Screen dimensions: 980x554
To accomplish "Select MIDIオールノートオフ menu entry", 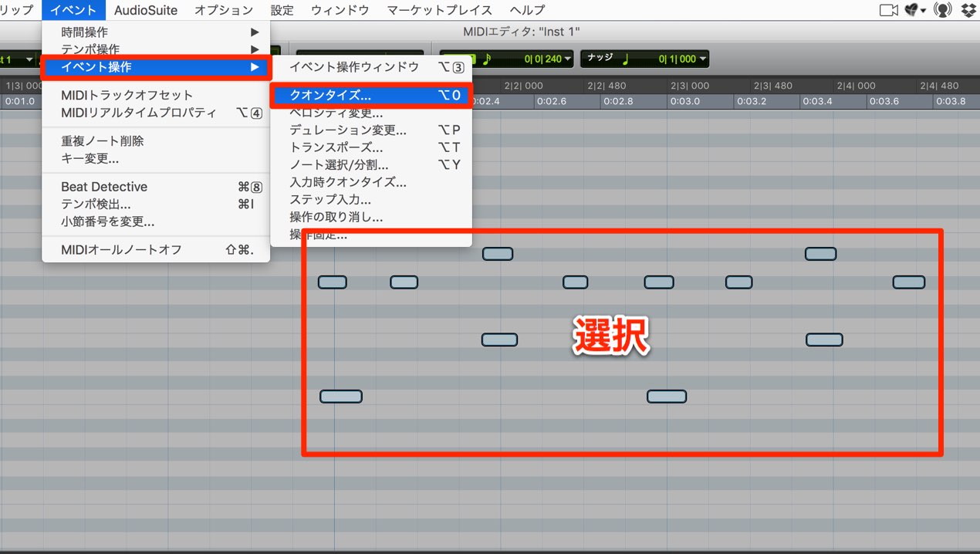I will click(156, 250).
